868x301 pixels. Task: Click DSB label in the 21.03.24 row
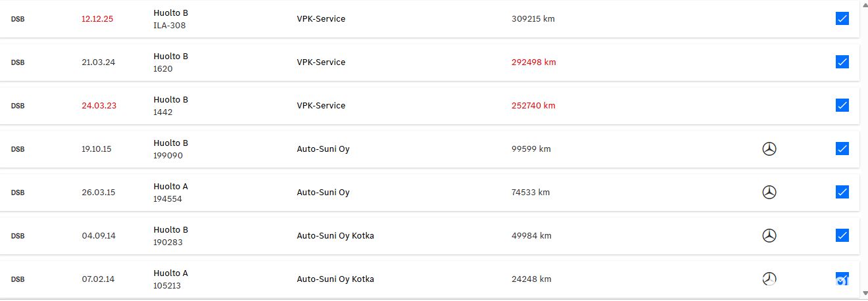coord(18,62)
